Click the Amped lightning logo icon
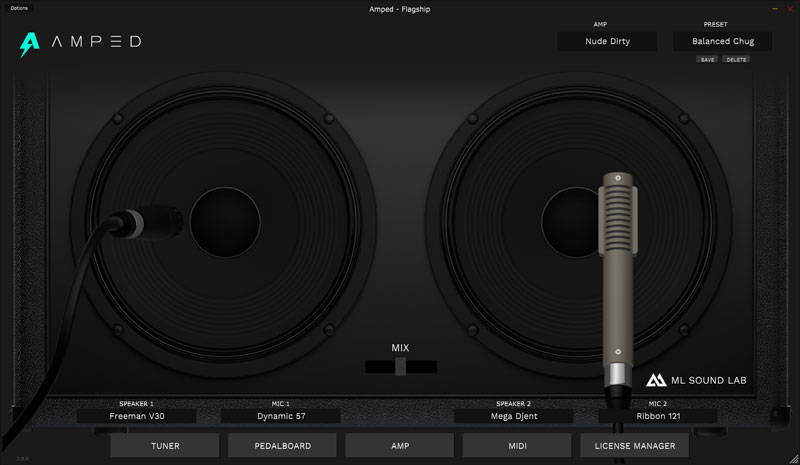 point(30,44)
